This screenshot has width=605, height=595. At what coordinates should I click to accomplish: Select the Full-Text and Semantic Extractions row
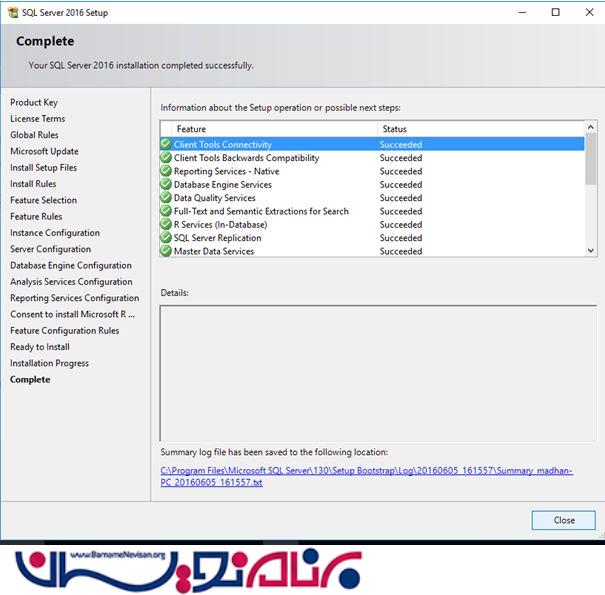pos(261,211)
